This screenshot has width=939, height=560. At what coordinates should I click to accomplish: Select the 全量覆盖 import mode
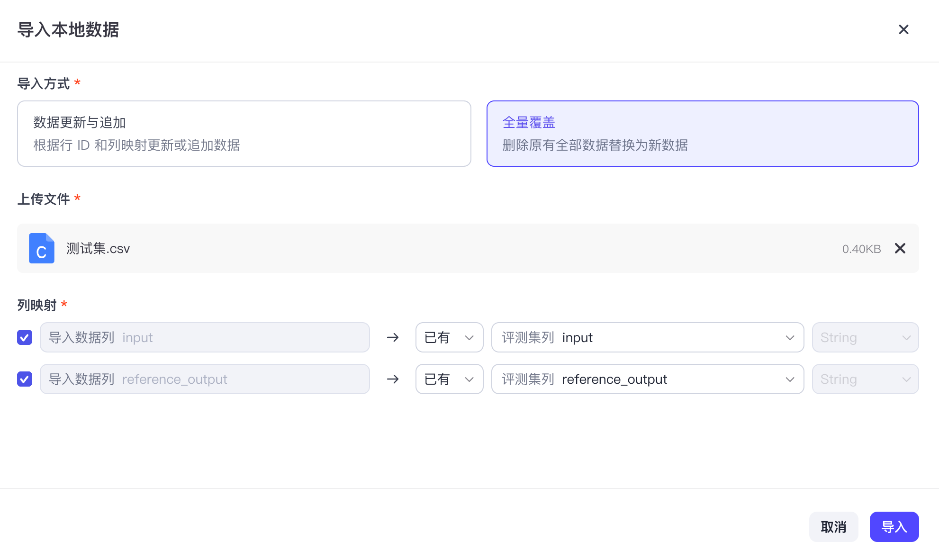point(703,134)
